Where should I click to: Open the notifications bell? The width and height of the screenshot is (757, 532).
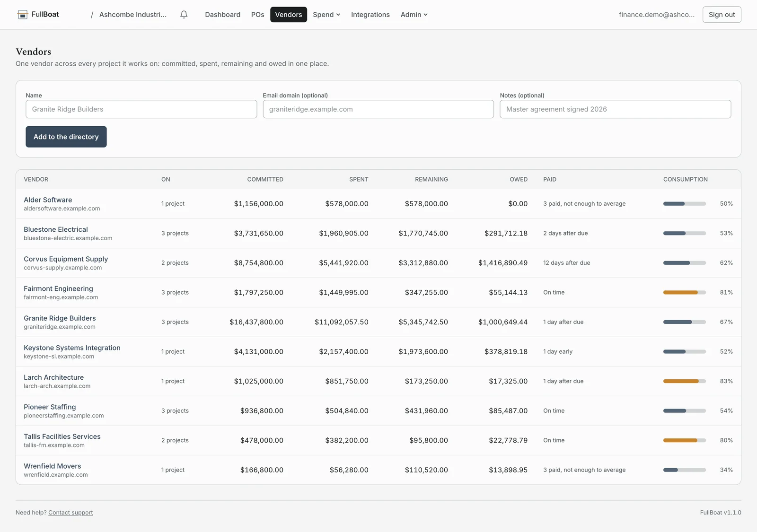184,15
